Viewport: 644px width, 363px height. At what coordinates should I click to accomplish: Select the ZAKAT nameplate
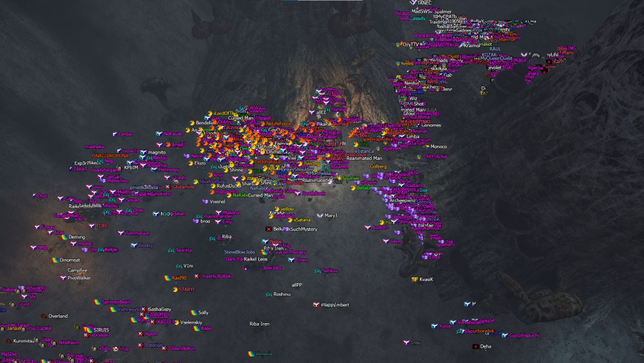point(80,169)
